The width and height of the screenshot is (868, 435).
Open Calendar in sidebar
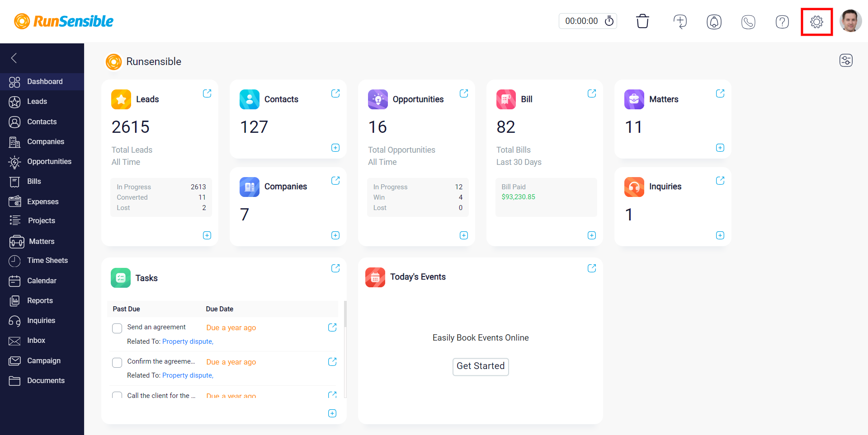[42, 281]
